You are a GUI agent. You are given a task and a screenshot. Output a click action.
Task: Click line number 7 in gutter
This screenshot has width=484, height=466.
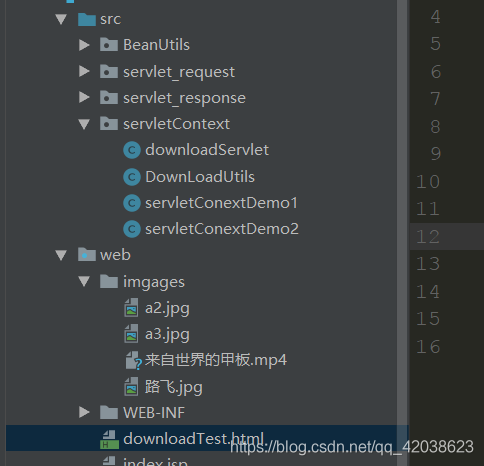pyautogui.click(x=435, y=99)
